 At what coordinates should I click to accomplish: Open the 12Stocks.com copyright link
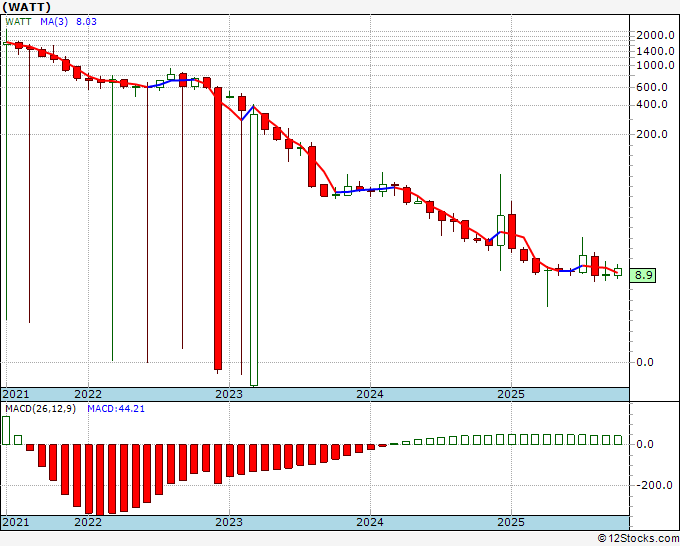(x=638, y=539)
